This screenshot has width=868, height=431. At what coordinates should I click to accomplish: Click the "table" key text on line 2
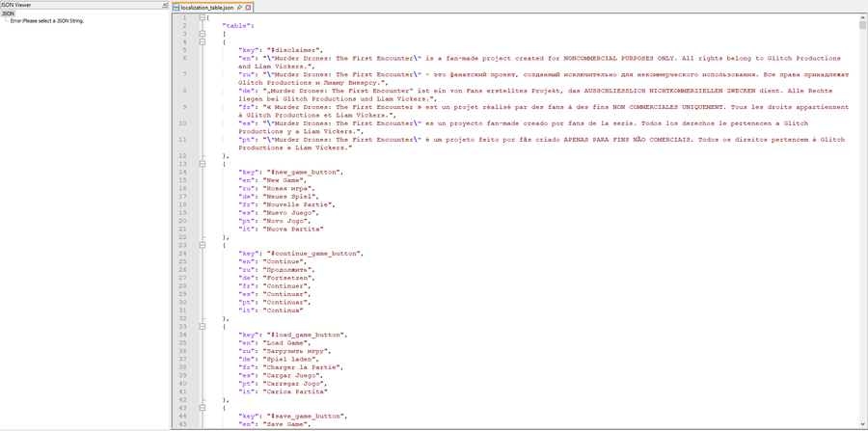[x=237, y=25]
